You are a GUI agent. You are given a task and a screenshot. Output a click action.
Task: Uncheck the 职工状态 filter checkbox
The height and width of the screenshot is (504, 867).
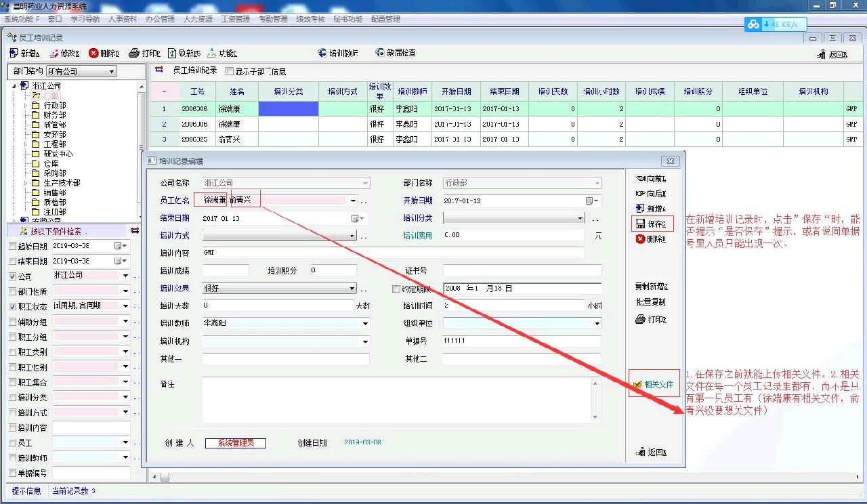click(x=13, y=306)
